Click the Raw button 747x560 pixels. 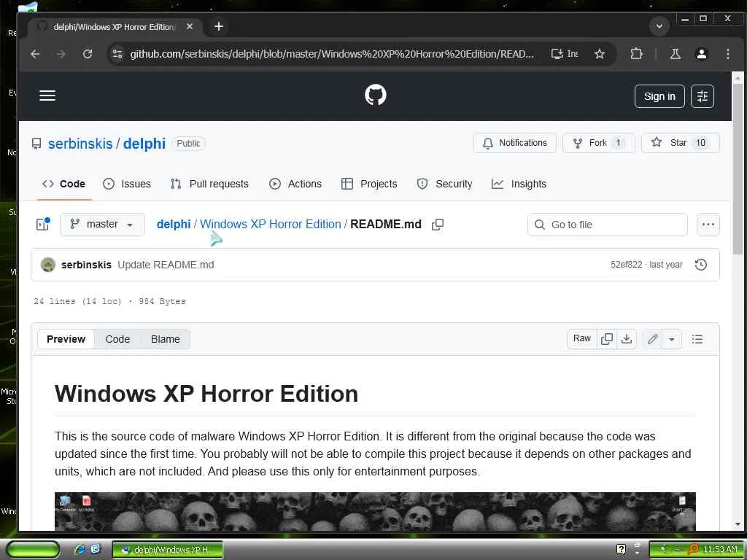tap(582, 339)
